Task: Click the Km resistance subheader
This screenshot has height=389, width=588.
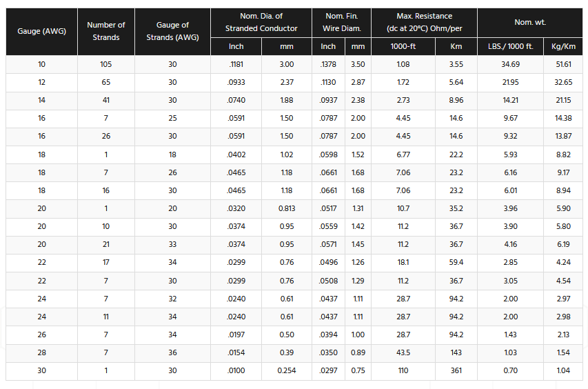Action: coord(456,46)
